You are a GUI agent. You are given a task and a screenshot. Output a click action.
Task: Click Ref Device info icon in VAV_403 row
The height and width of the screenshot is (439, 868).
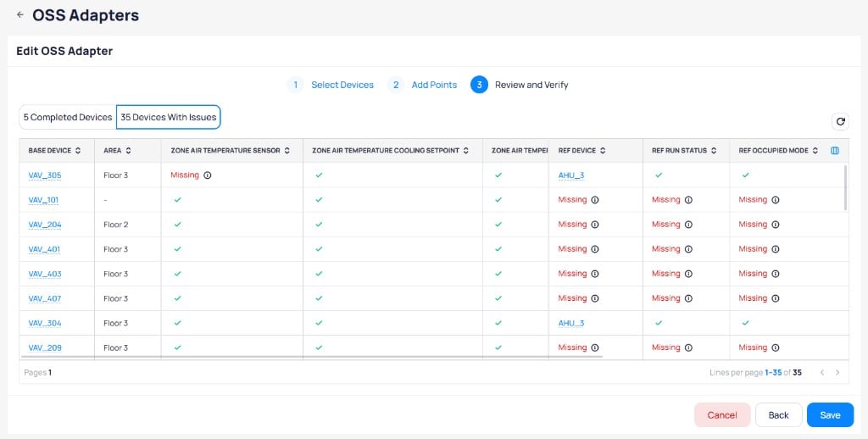coord(594,274)
